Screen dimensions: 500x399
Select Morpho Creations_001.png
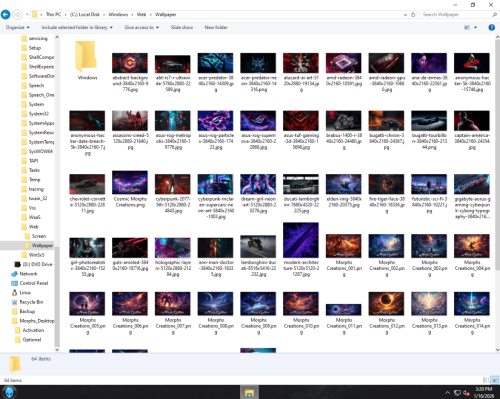(344, 255)
